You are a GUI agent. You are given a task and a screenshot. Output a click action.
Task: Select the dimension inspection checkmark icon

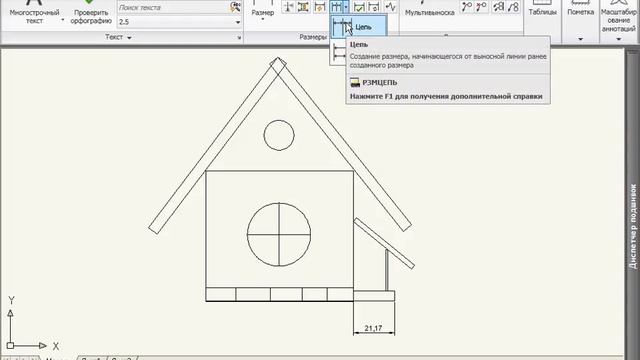click(359, 7)
